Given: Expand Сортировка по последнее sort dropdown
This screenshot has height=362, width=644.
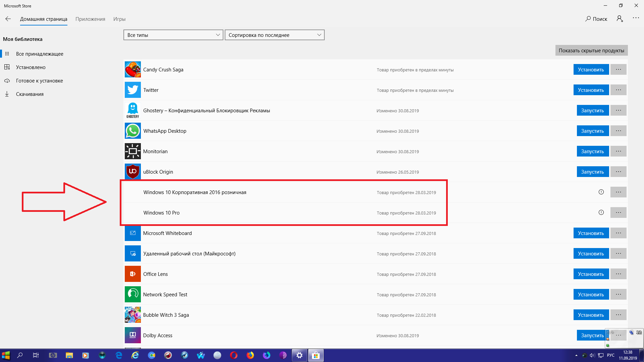Looking at the screenshot, I should click(275, 35).
